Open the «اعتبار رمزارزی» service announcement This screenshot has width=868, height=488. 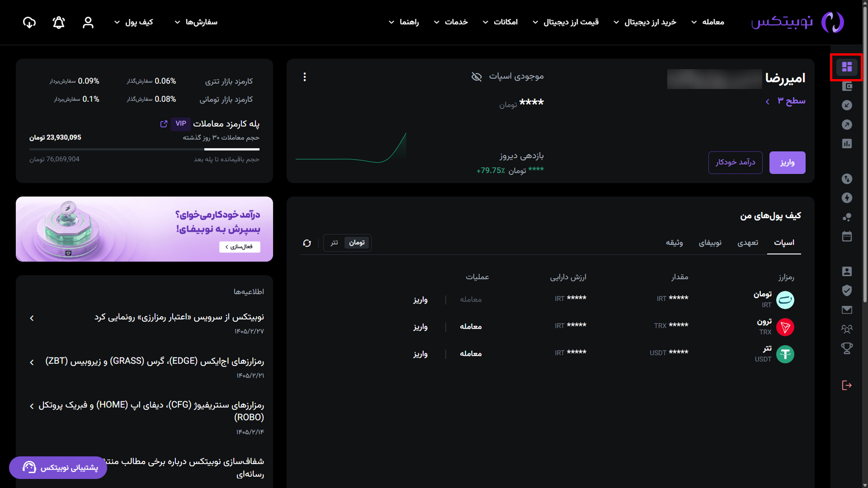[147, 323]
